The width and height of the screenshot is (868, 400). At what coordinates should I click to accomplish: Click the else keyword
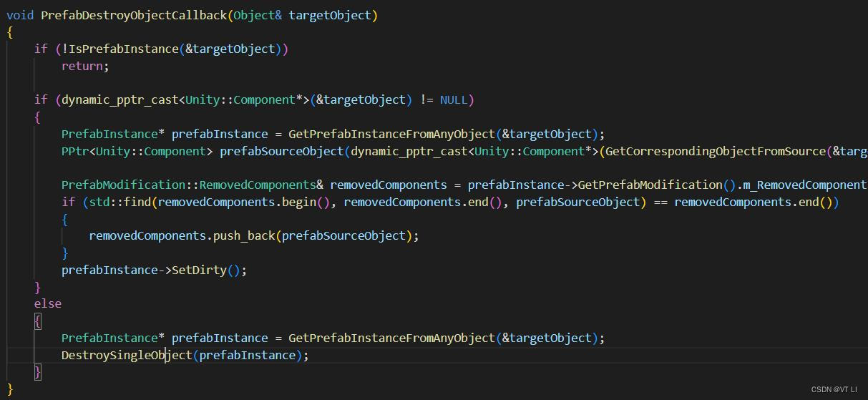(48, 303)
